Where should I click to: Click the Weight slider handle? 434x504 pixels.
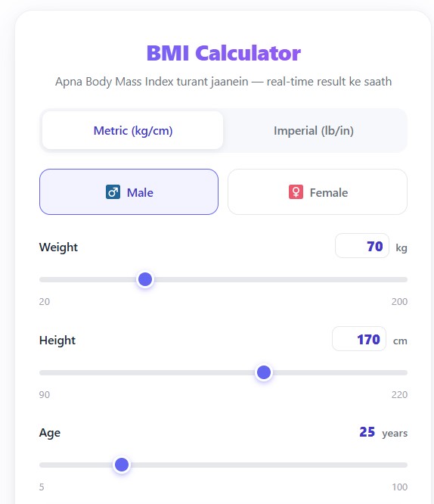pyautogui.click(x=145, y=279)
